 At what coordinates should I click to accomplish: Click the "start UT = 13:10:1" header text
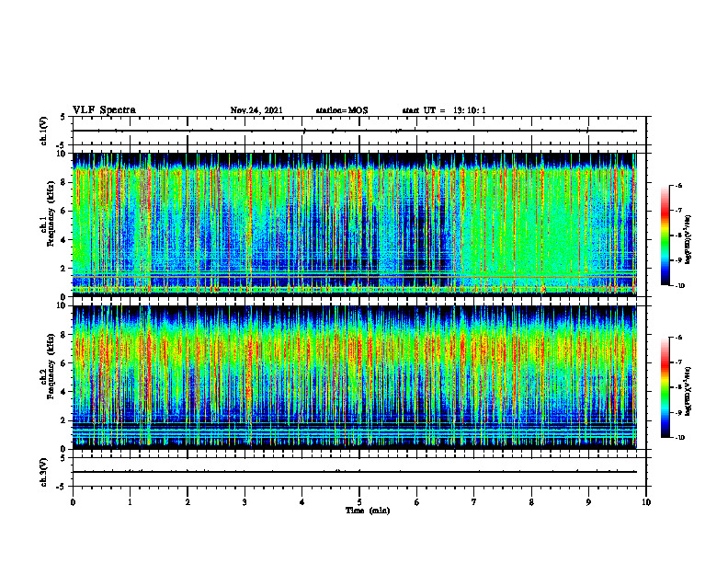pyautogui.click(x=444, y=110)
